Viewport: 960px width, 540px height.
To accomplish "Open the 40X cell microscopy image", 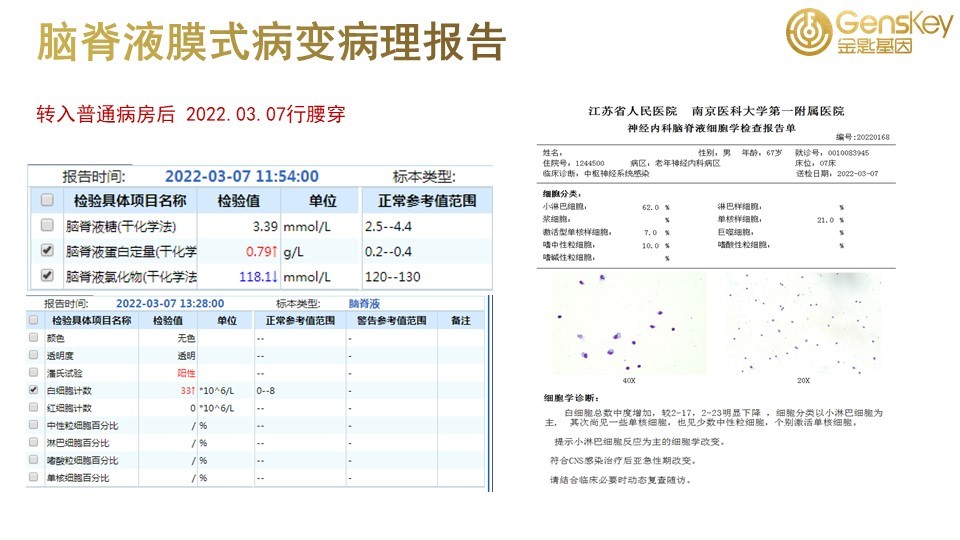I will coord(629,323).
